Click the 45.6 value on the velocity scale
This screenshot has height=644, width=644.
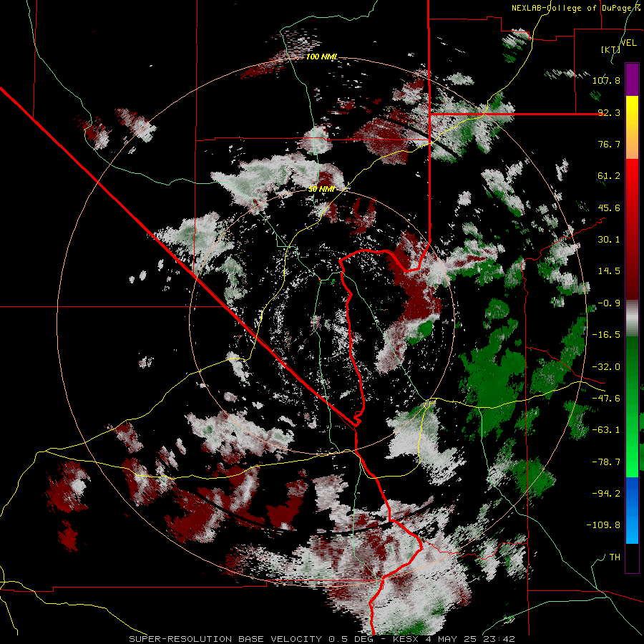coord(609,208)
